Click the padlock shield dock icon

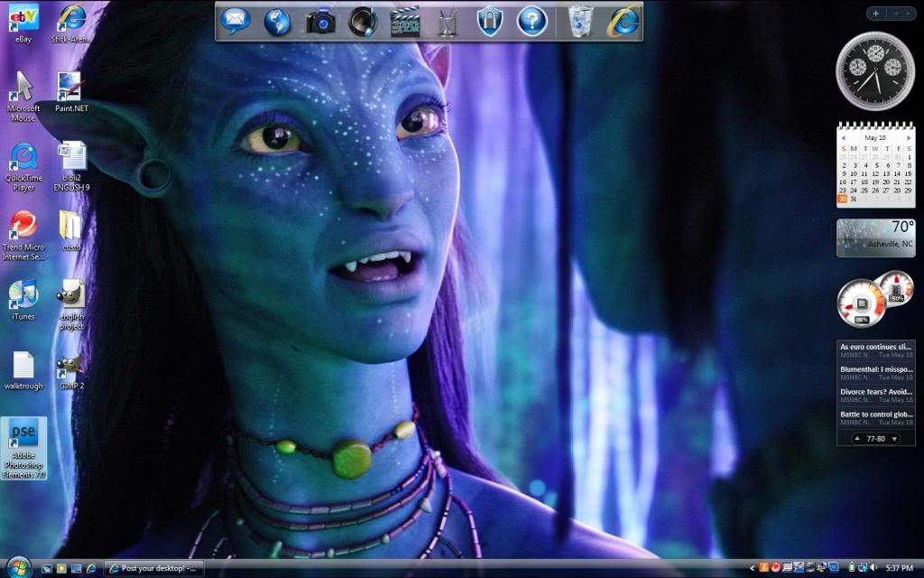click(489, 21)
